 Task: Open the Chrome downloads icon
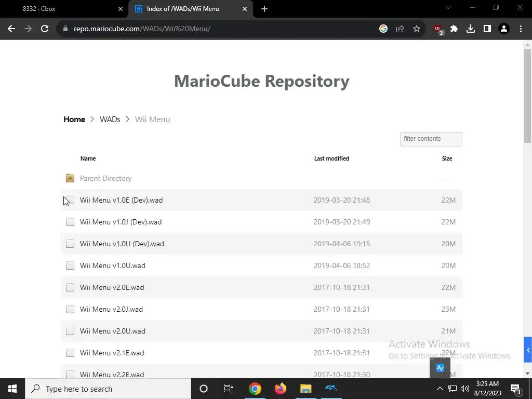471,29
